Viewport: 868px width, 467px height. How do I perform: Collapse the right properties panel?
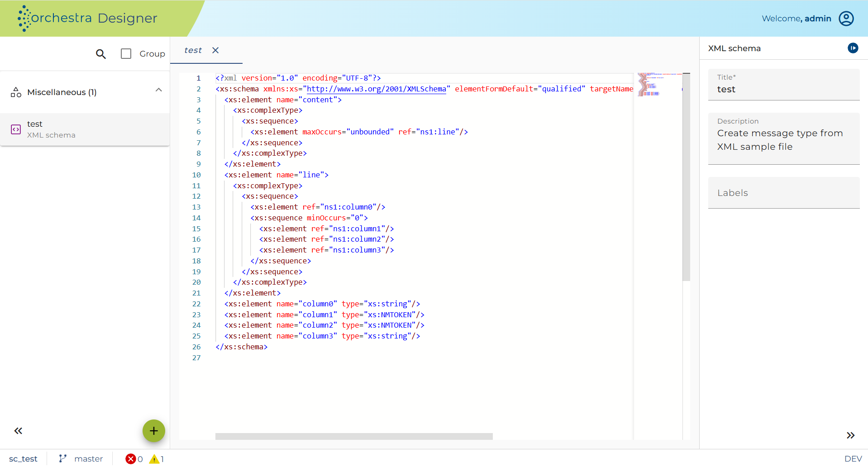click(851, 435)
